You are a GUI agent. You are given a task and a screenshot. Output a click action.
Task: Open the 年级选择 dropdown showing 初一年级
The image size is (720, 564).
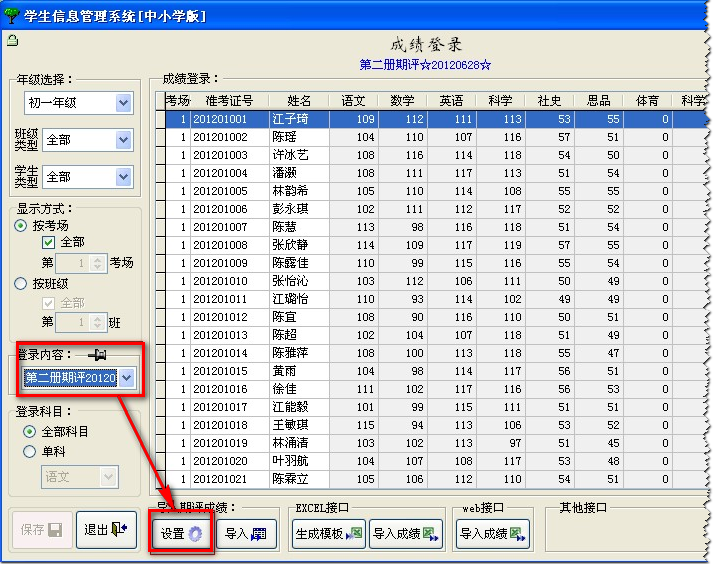[123, 102]
